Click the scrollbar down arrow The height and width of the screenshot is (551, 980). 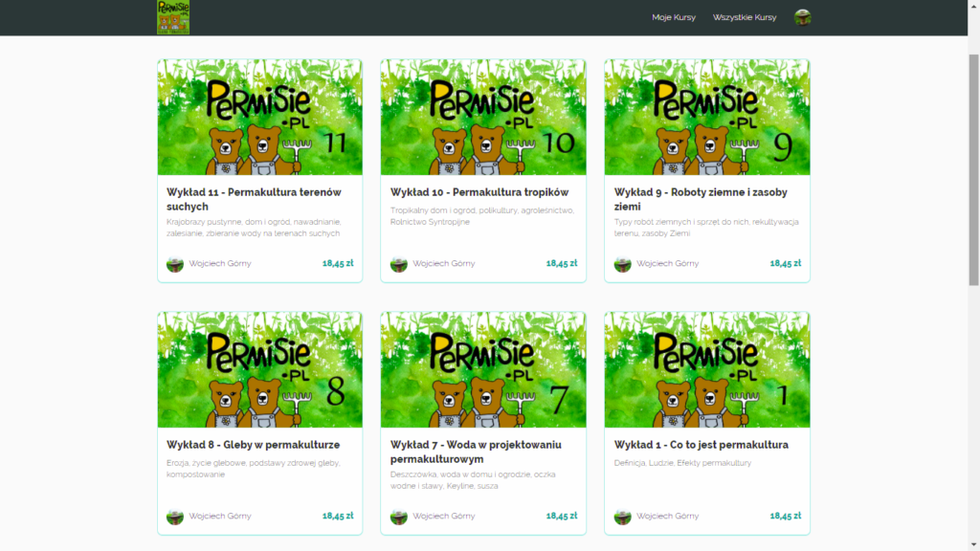coord(973,545)
